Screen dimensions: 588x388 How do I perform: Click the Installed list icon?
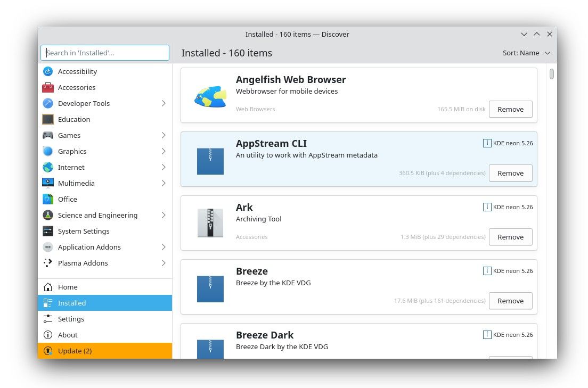pyautogui.click(x=47, y=303)
